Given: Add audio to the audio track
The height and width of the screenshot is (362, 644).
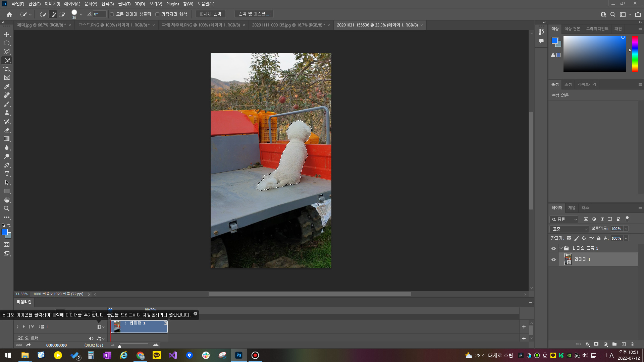Looking at the screenshot, I should point(524,339).
